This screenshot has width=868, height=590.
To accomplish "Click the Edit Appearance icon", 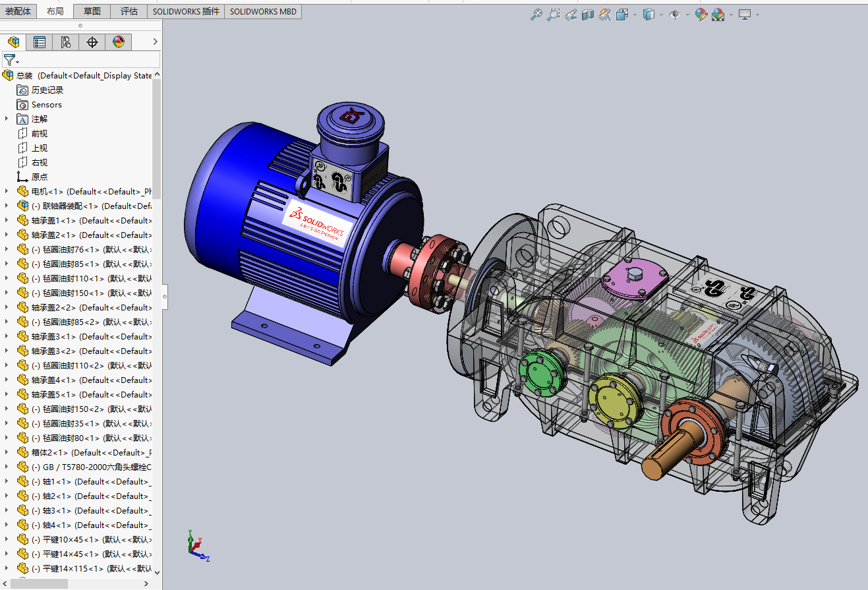I will point(701,15).
